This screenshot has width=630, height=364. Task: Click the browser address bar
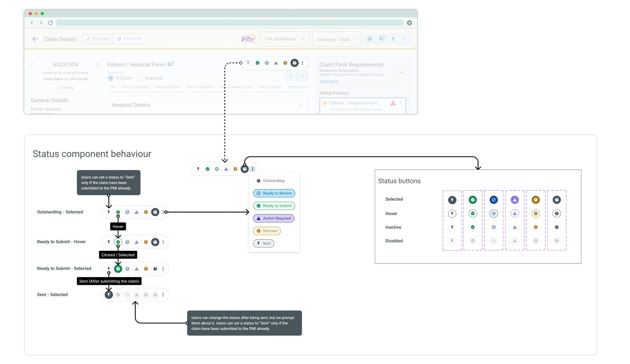pyautogui.click(x=230, y=23)
